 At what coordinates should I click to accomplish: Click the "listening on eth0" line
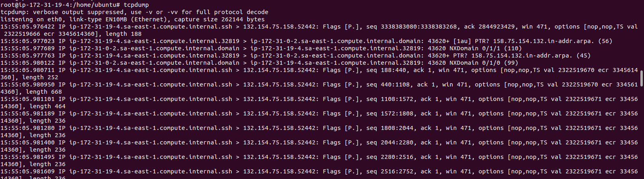[132, 19]
